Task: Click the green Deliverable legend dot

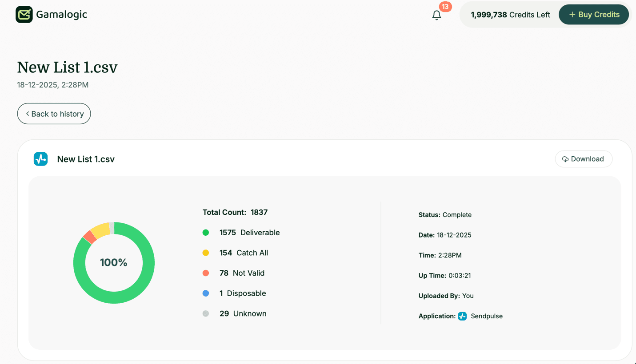Action: pyautogui.click(x=206, y=232)
